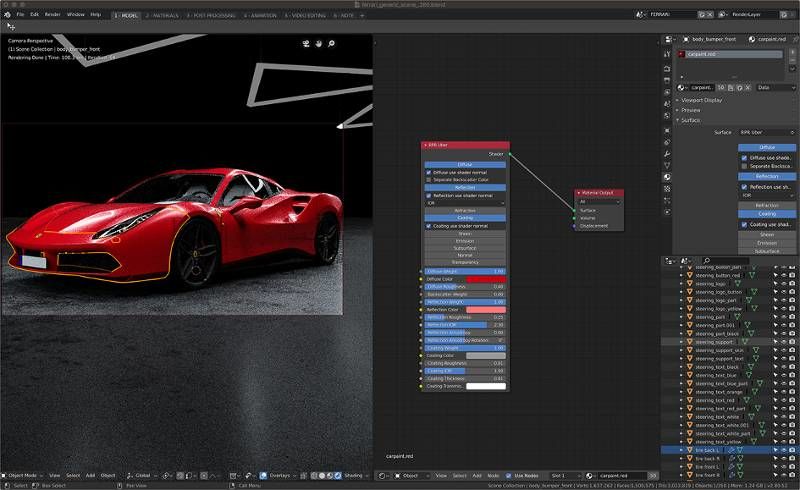Click the Sheen button in RPR Uber node
The height and width of the screenshot is (490, 800).
(465, 234)
